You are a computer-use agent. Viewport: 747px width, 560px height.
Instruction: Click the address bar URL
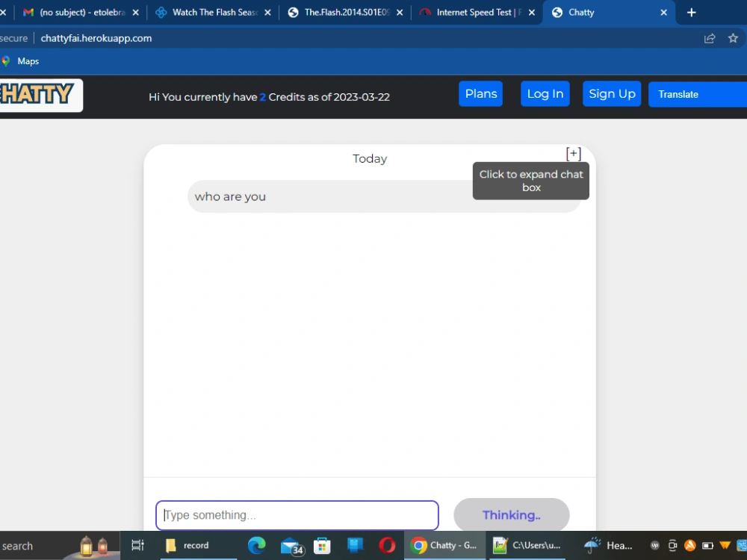click(x=96, y=38)
